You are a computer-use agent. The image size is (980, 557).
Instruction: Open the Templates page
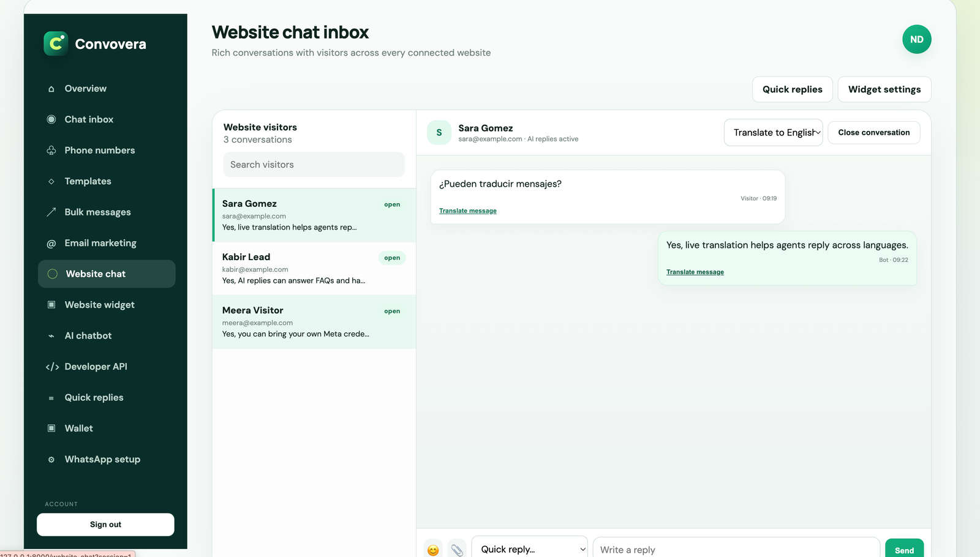tap(107, 181)
